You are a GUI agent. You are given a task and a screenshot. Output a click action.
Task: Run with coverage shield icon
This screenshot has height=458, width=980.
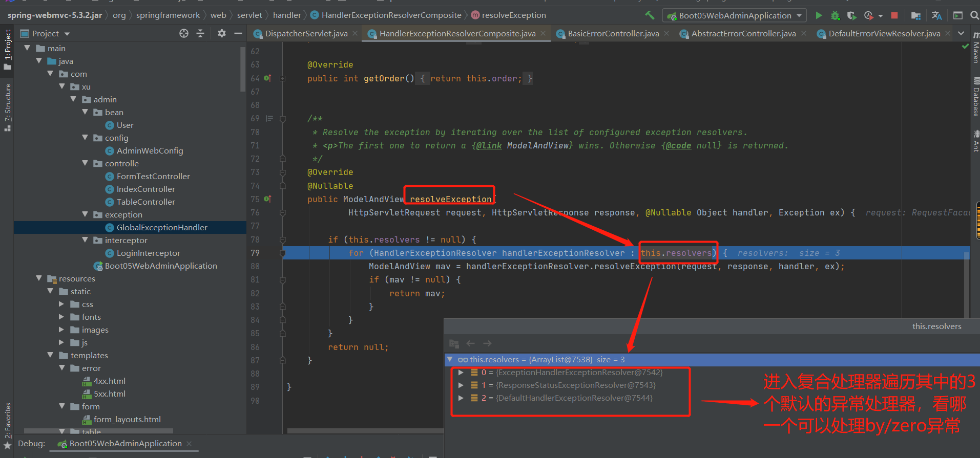click(851, 15)
